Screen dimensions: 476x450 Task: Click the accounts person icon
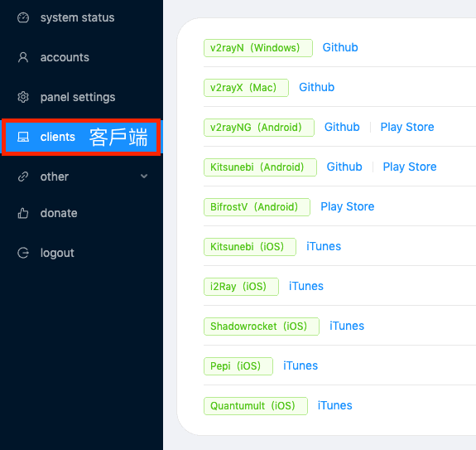(x=23, y=57)
